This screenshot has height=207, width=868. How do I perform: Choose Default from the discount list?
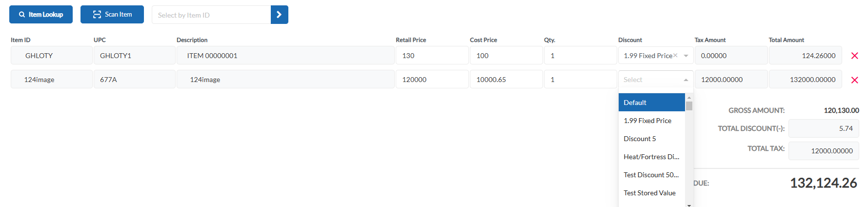[652, 103]
